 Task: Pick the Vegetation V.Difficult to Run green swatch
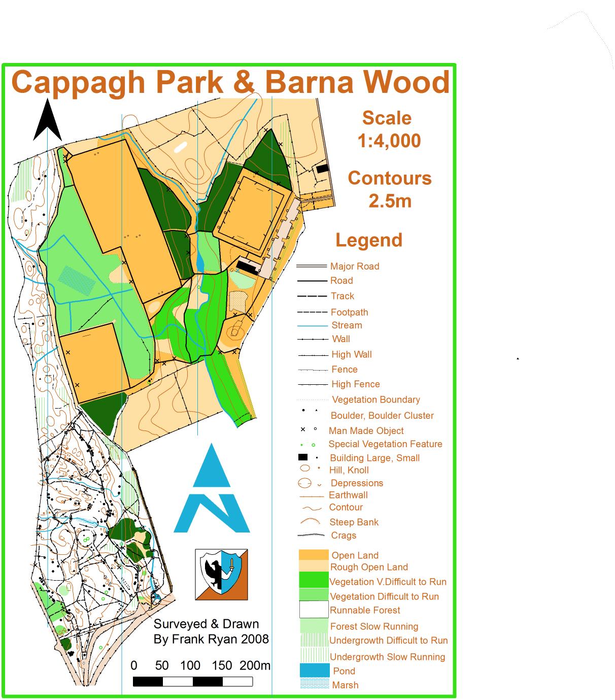click(314, 580)
